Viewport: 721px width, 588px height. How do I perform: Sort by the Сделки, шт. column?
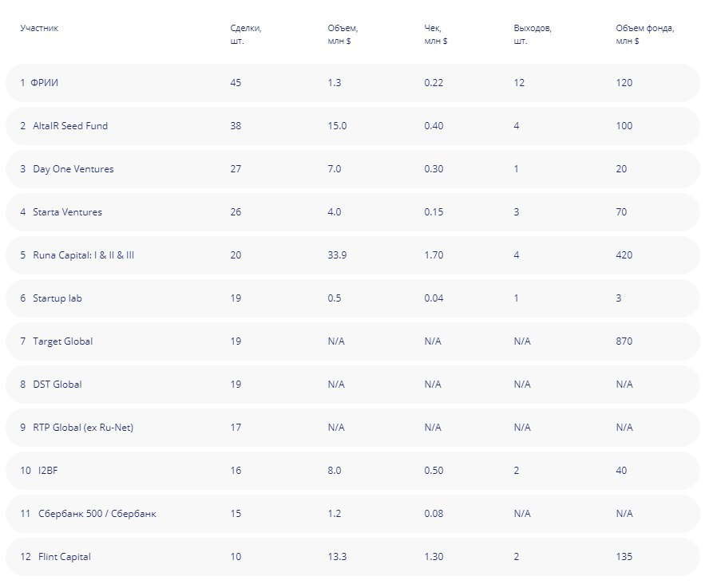click(x=245, y=34)
